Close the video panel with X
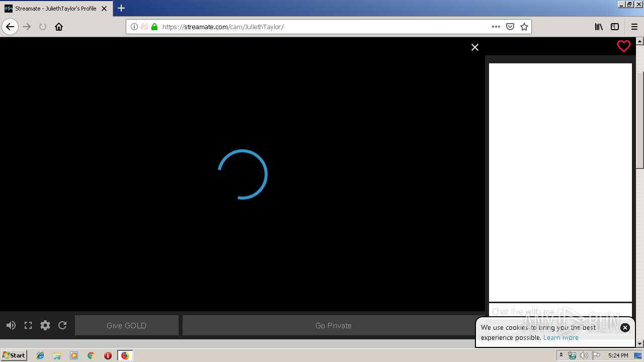 475,47
